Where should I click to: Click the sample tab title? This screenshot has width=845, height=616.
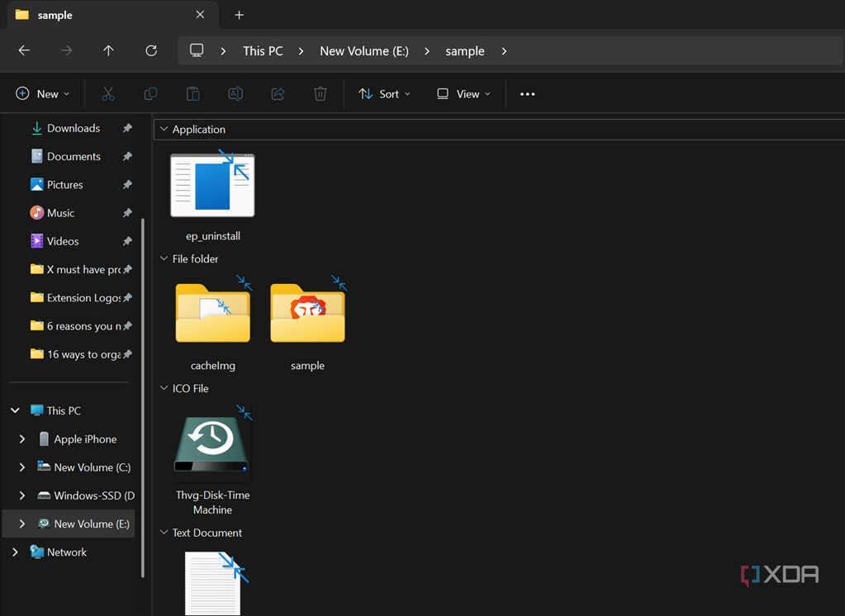tap(55, 15)
